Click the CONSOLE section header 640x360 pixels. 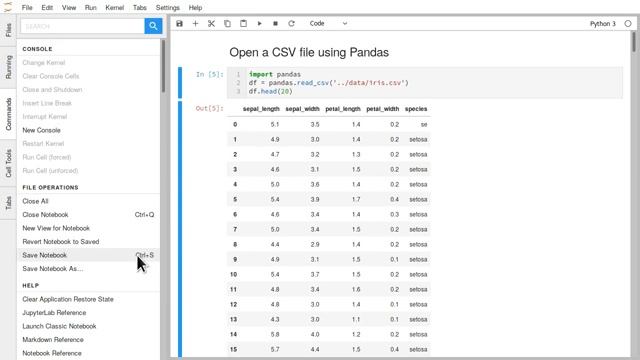click(x=37, y=49)
